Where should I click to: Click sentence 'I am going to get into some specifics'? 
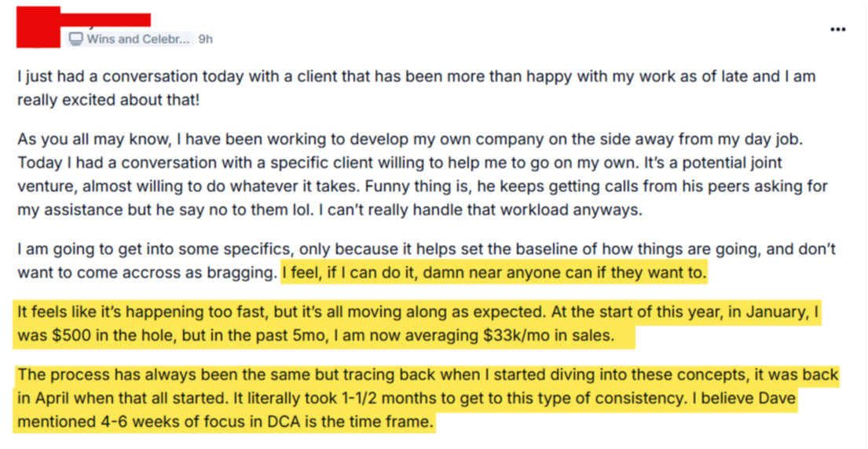coord(427,261)
